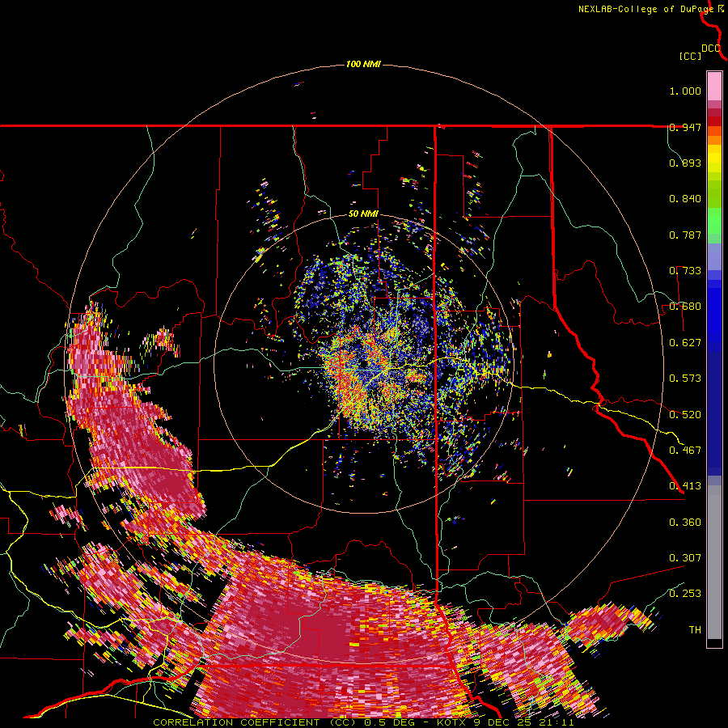Select the 0.893 scale value

[685, 163]
